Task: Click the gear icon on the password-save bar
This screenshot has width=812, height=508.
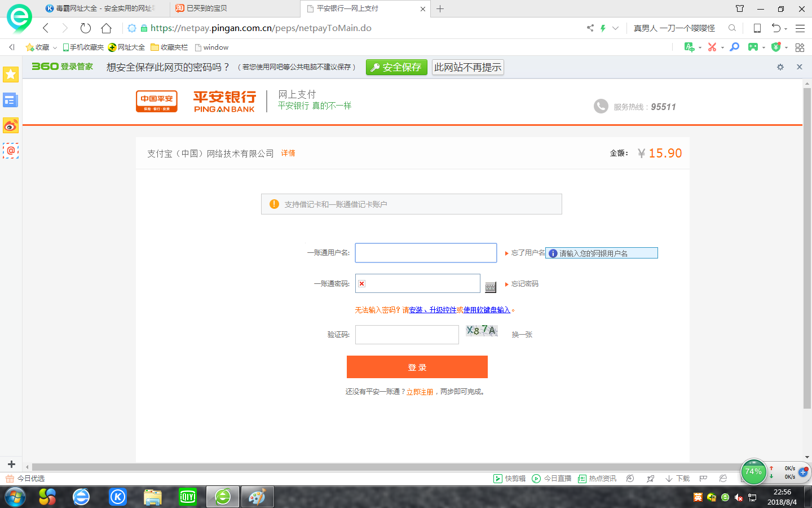Action: click(x=780, y=67)
